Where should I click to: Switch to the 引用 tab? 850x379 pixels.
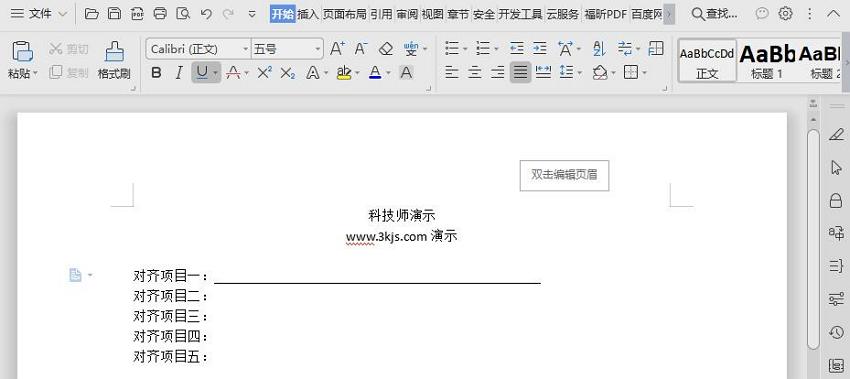coord(381,15)
